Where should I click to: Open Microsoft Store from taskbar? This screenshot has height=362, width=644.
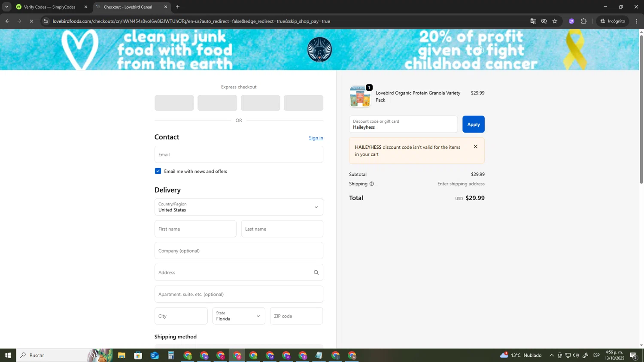[x=138, y=356]
